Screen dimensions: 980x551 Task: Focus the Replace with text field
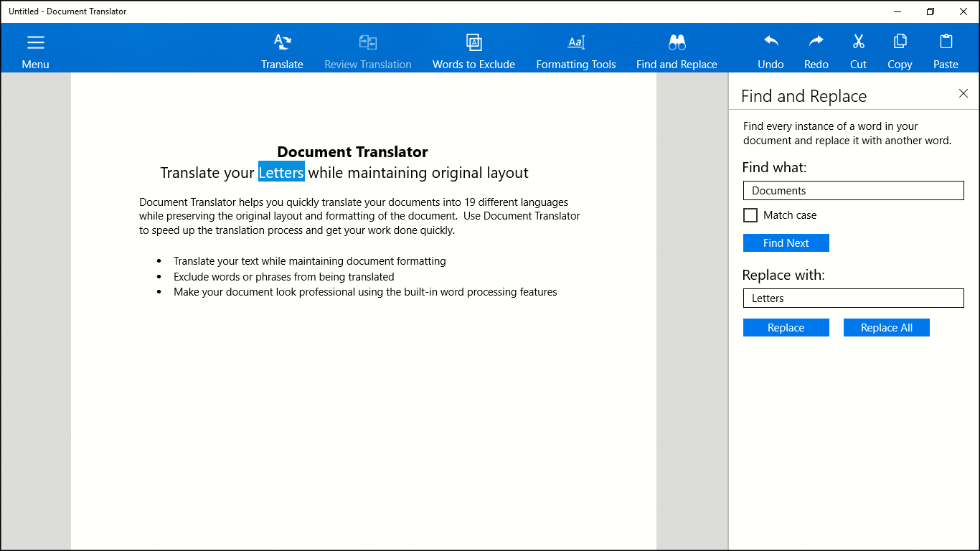[853, 298]
